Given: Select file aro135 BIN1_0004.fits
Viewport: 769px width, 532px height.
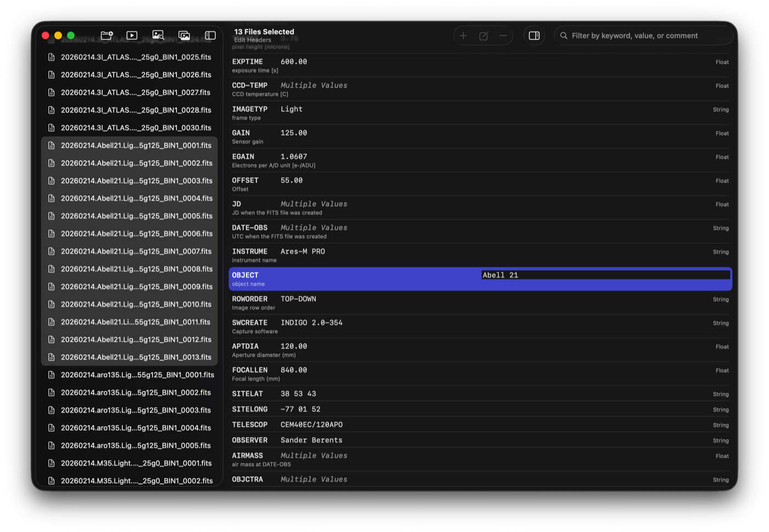Looking at the screenshot, I should tap(130, 428).
